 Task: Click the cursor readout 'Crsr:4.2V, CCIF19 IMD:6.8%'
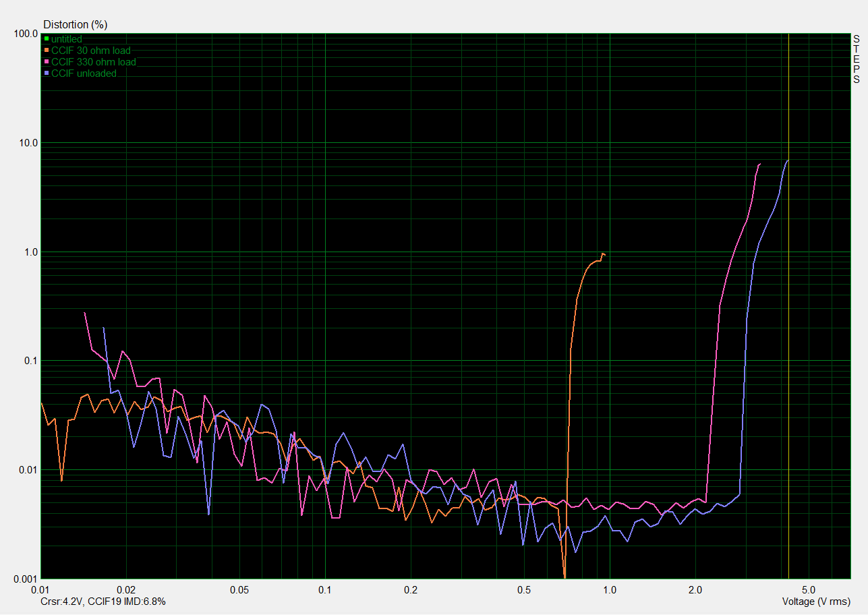tap(105, 601)
